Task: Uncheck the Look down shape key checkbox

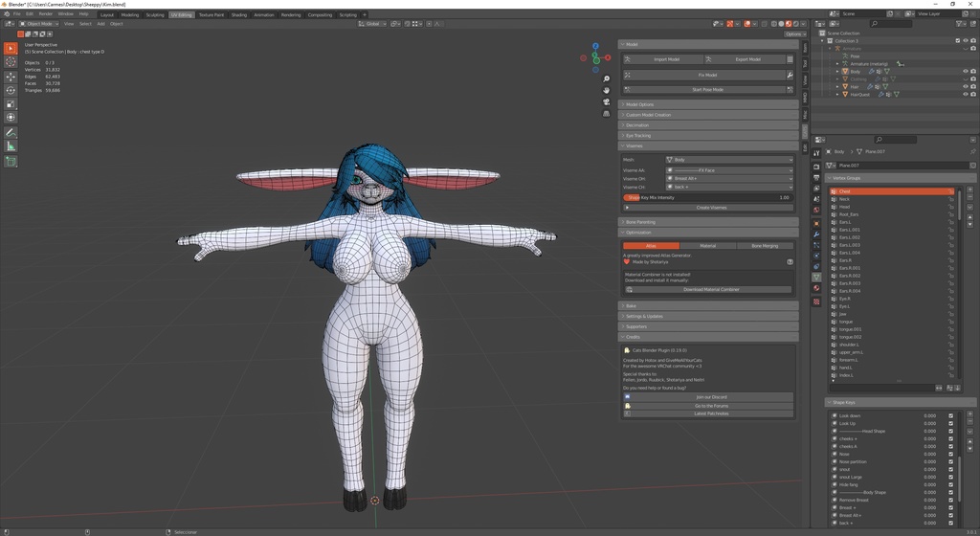Action: (950, 415)
